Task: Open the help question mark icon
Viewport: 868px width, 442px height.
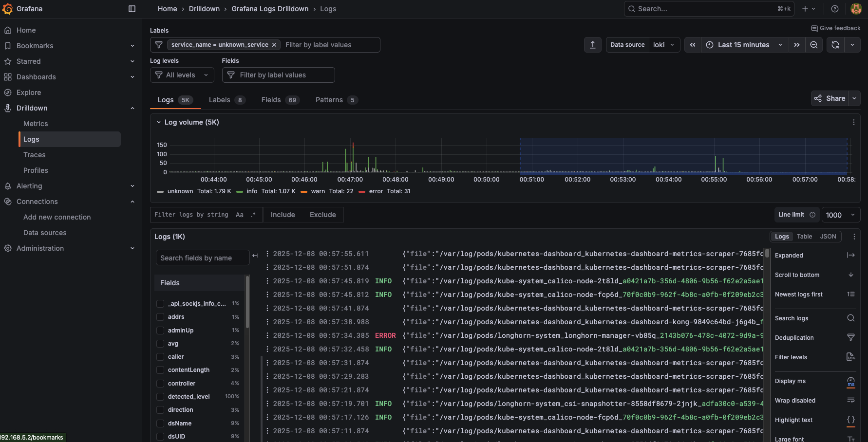Action: tap(835, 9)
